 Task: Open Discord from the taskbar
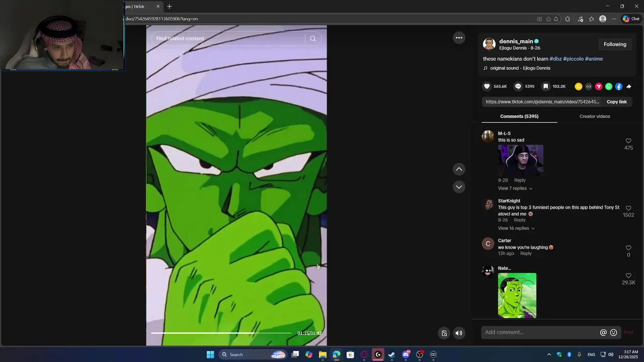point(406,354)
